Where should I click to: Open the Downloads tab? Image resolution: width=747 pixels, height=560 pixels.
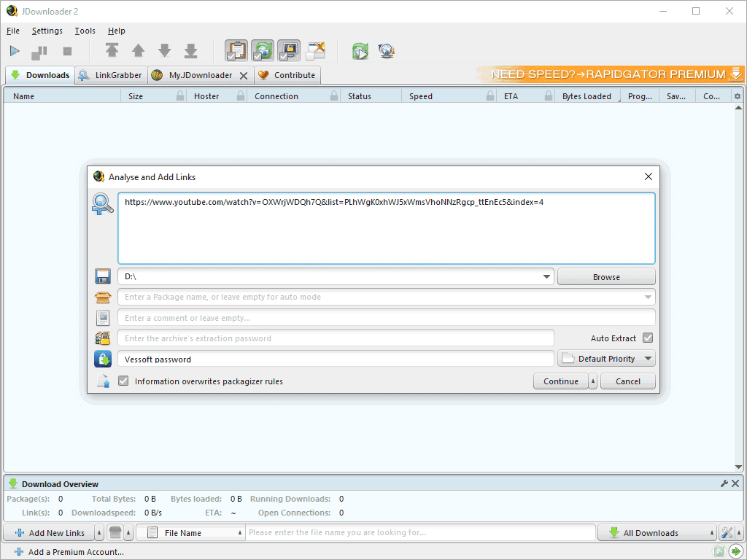[40, 75]
